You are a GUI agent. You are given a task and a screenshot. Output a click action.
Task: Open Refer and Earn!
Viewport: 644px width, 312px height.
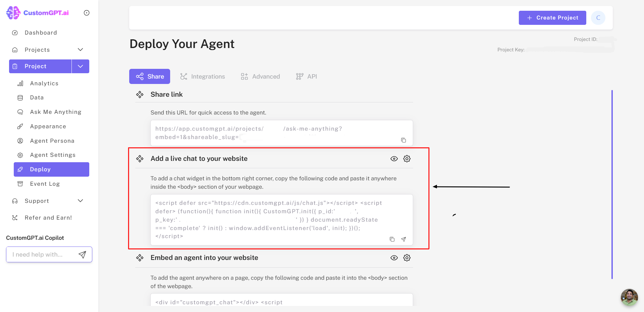pos(49,218)
